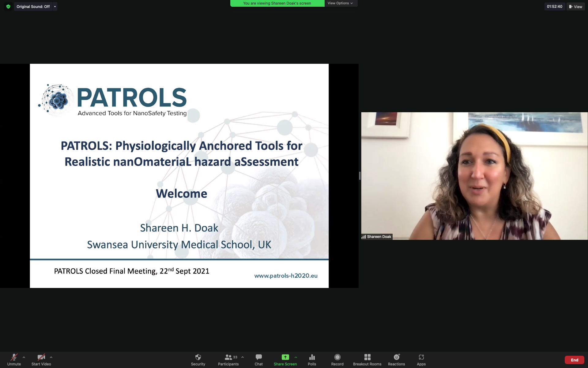
Task: Open audio options arrow next to Unmute
Action: 24,357
